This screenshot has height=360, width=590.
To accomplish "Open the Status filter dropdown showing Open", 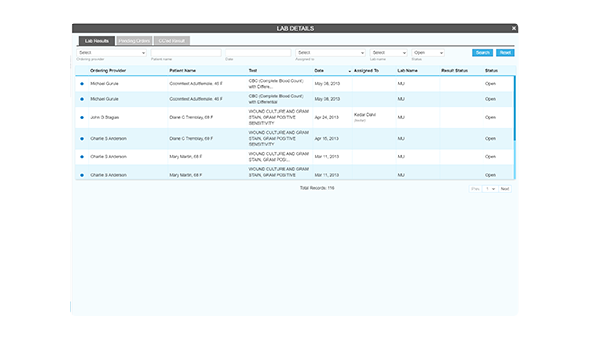I will pyautogui.click(x=428, y=53).
